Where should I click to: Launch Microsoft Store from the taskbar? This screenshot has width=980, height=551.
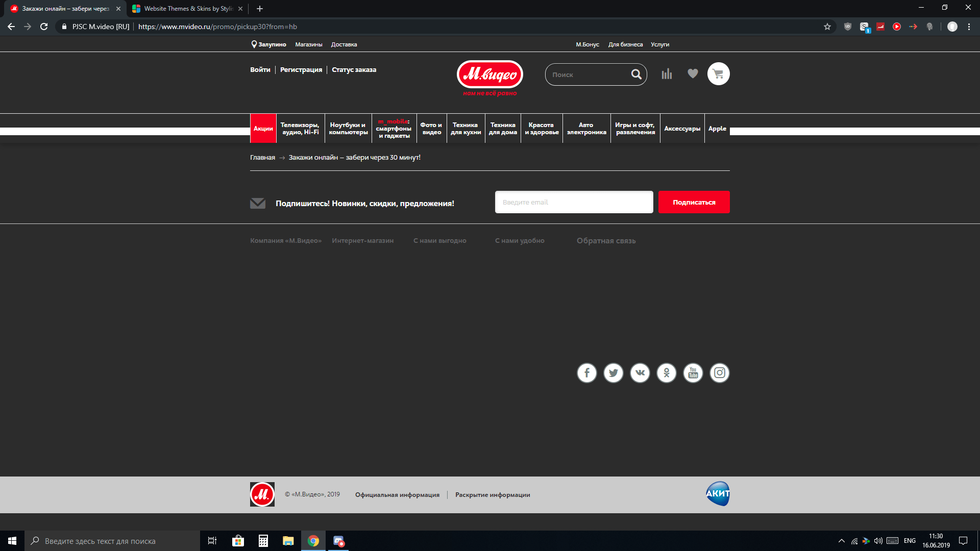pyautogui.click(x=238, y=541)
